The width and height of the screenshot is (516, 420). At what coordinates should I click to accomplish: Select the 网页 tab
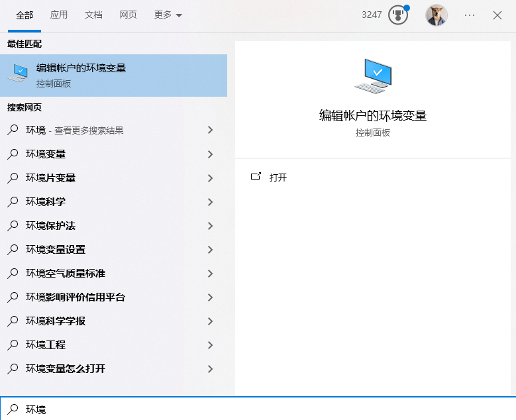[129, 15]
